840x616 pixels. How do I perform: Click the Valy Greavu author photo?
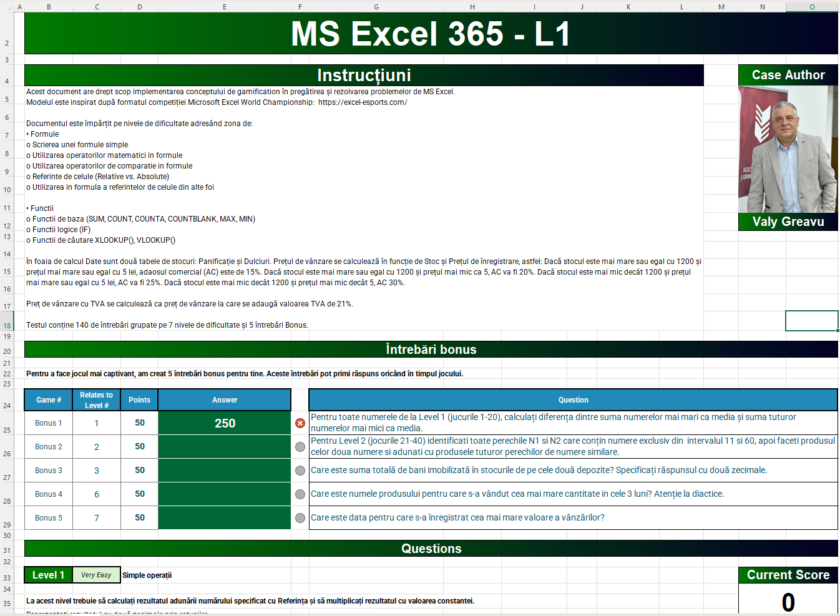[x=788, y=149]
